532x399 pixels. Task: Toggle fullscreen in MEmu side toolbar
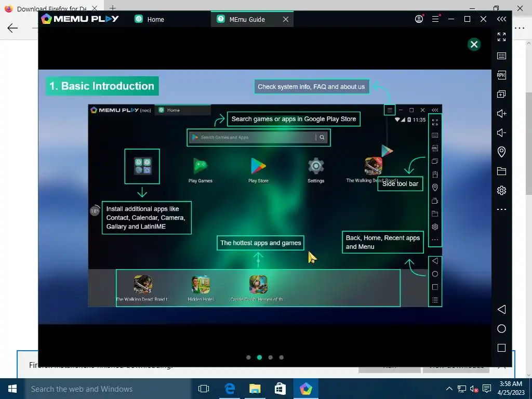click(501, 37)
